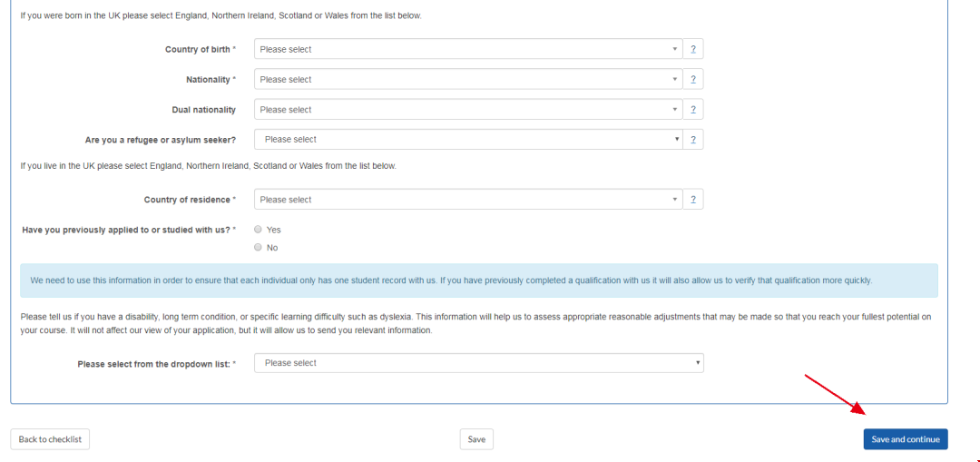Click help icon beside Dual nationality
The height and width of the screenshot is (462, 980).
coord(693,110)
